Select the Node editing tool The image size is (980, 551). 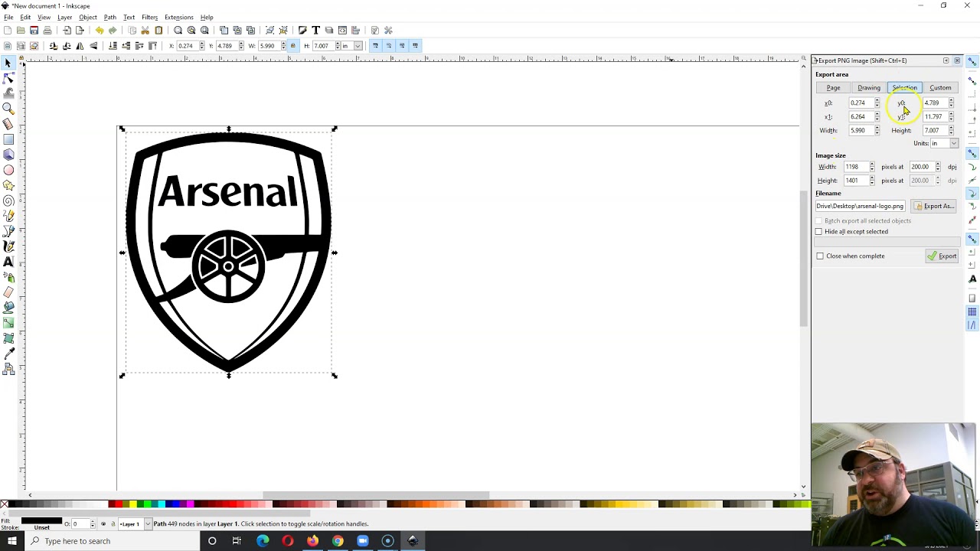pyautogui.click(x=8, y=78)
